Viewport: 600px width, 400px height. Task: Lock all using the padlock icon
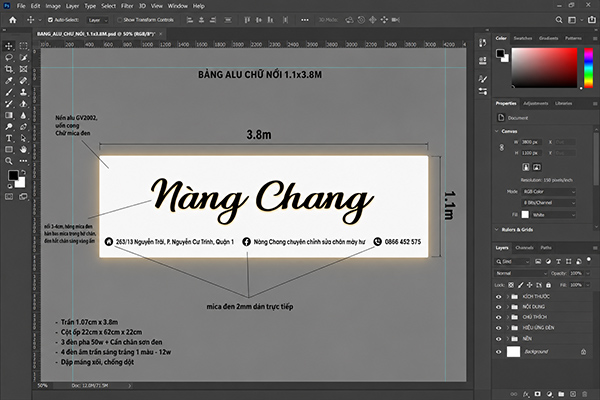549,285
